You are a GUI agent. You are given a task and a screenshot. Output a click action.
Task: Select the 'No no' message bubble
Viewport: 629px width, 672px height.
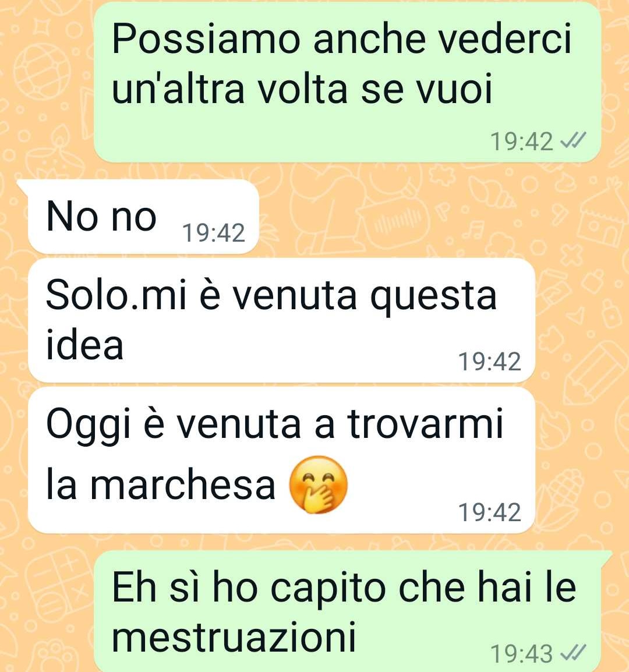pyautogui.click(x=143, y=217)
